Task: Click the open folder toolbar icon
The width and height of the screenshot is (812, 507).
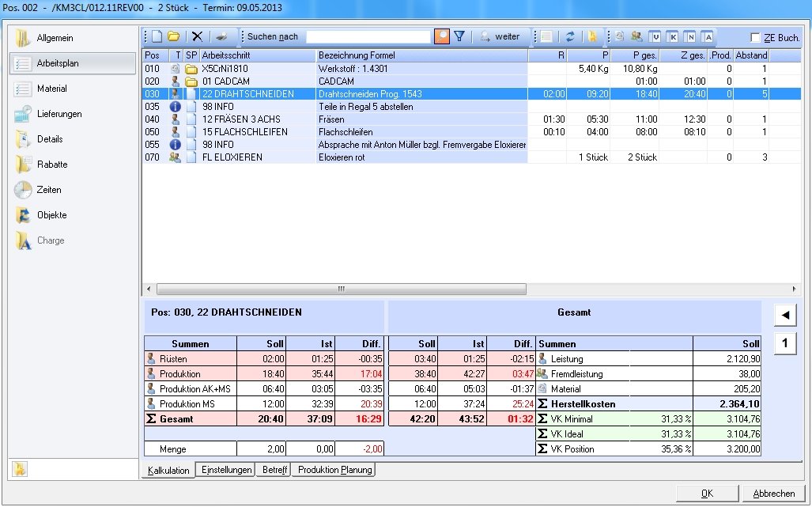Action: tap(173, 36)
